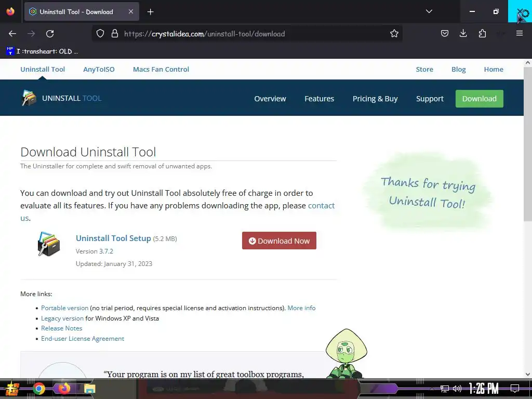This screenshot has height=399, width=532.
Task: Click the page vertical scrollbar thumb
Action: click(x=528, y=144)
